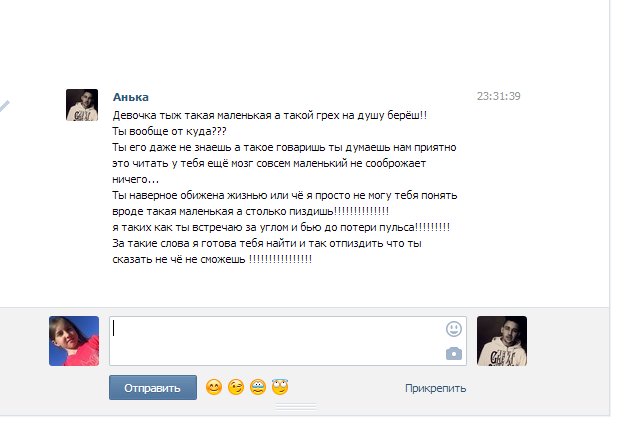Select message line starting 'я таких как ты'
This screenshot has height=444, width=638.
pos(281,227)
